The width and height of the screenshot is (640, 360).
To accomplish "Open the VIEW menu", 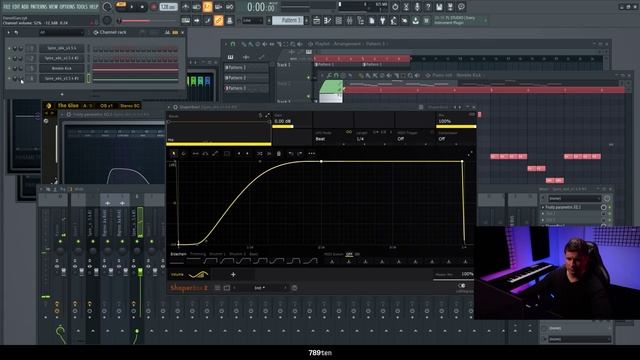I will pyautogui.click(x=53, y=7).
